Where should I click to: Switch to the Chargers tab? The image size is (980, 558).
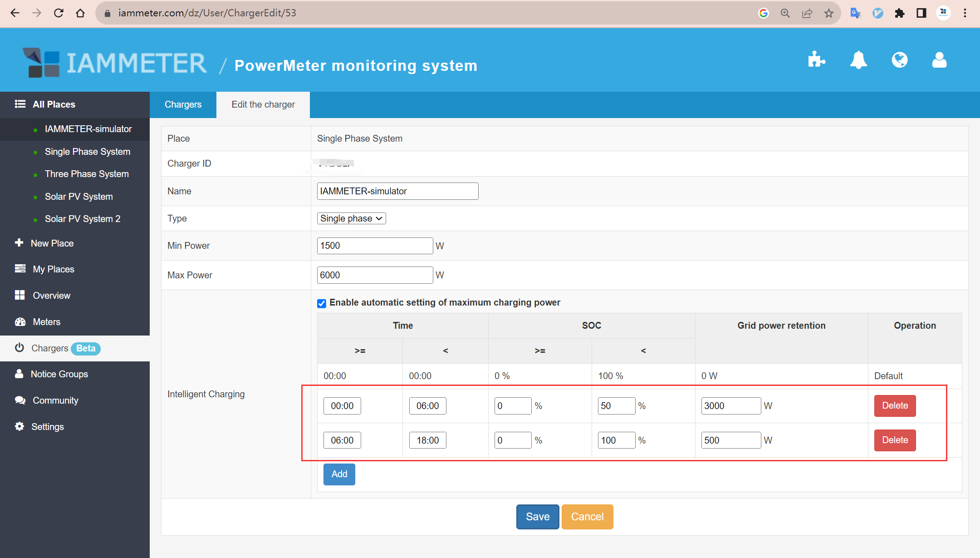pos(183,104)
